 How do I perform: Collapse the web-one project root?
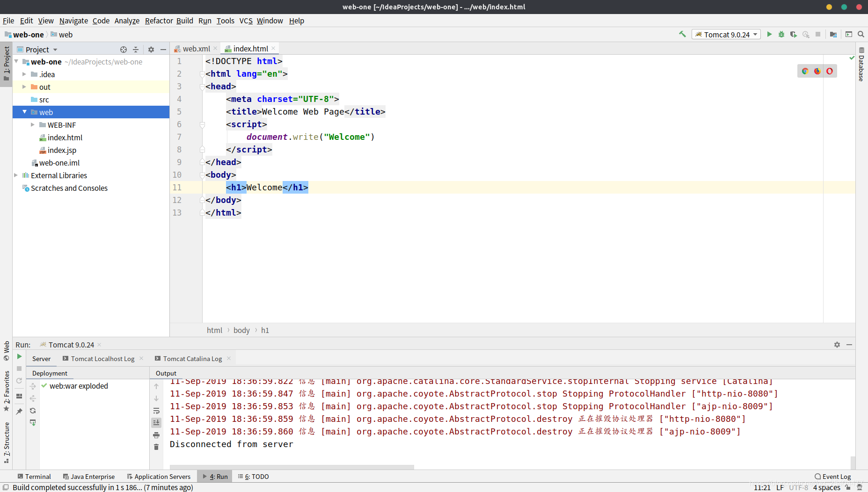coord(16,61)
